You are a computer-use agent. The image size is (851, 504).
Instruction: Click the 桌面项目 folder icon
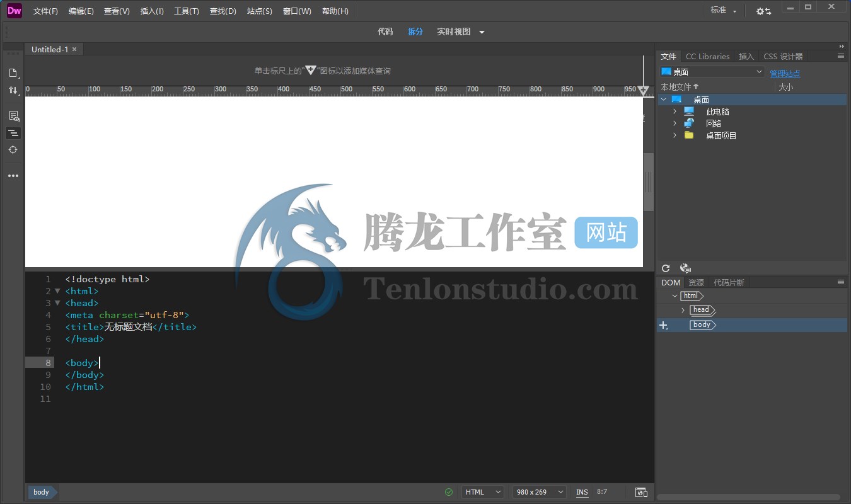coord(689,135)
